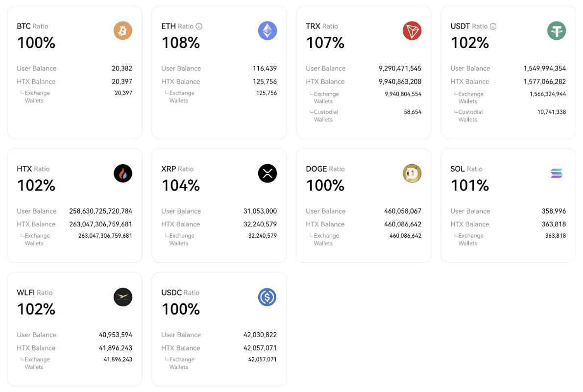Click the HTX Balance figure for DOGE

coord(404,224)
